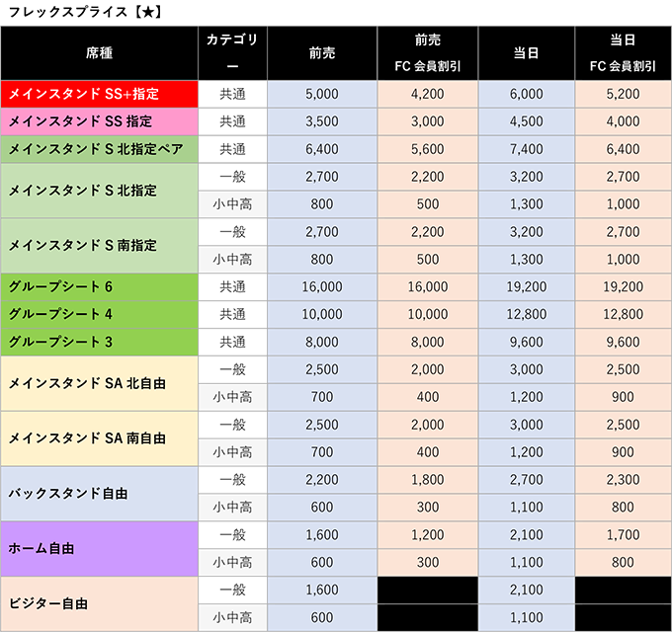Click the グループシート 4 seat cell
This screenshot has height=632, width=672.
tap(100, 314)
